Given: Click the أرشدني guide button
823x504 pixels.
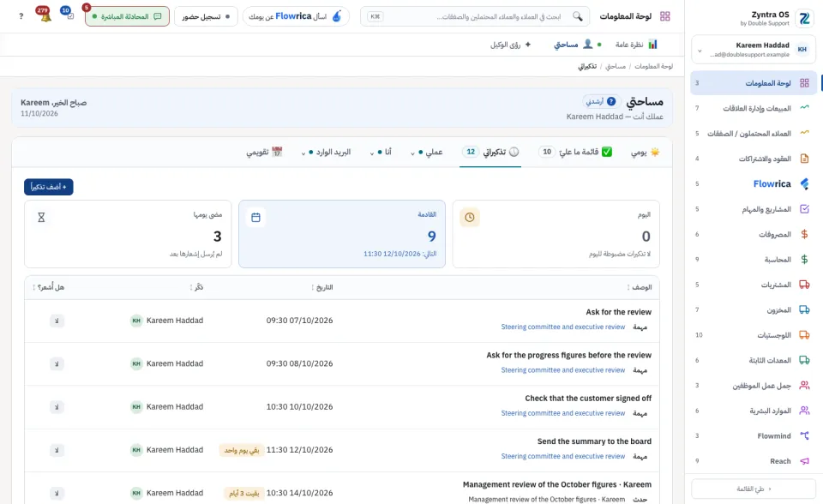Looking at the screenshot, I should coord(601,101).
